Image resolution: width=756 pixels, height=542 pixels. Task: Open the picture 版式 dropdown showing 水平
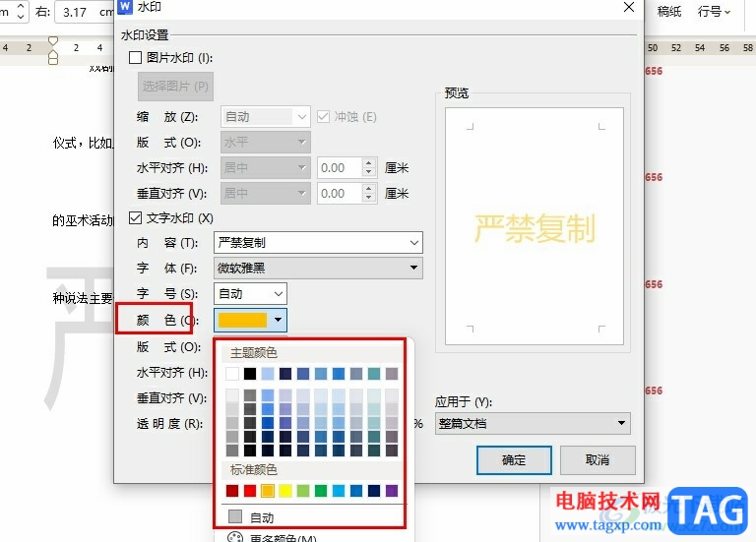click(266, 142)
